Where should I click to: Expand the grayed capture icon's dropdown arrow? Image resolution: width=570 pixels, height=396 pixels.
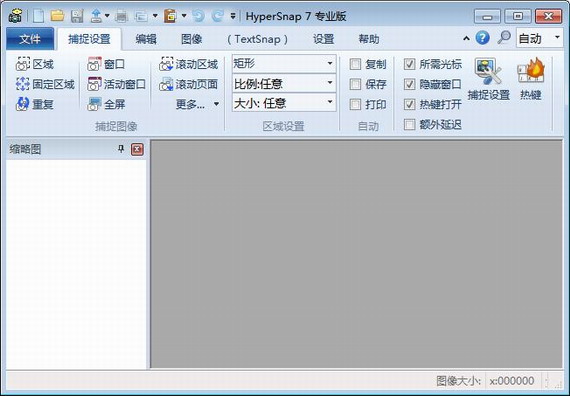155,16
